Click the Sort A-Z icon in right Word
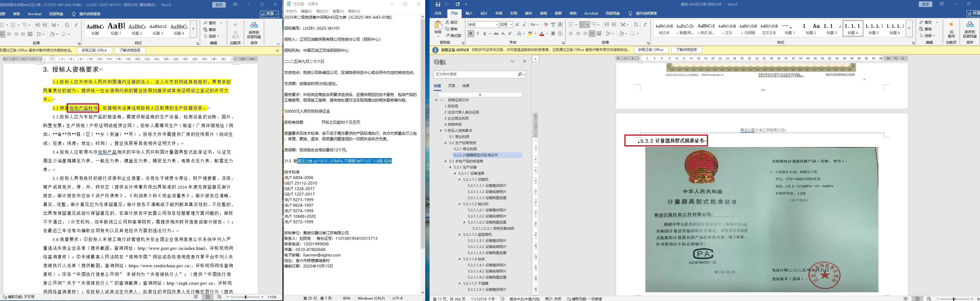This screenshot has height=301, width=980. (636, 24)
